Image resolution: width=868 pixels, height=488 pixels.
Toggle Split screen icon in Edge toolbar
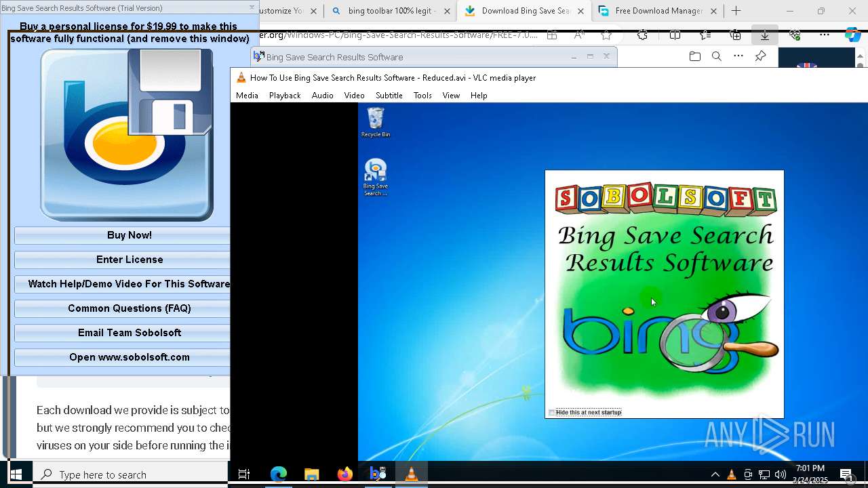pos(675,35)
